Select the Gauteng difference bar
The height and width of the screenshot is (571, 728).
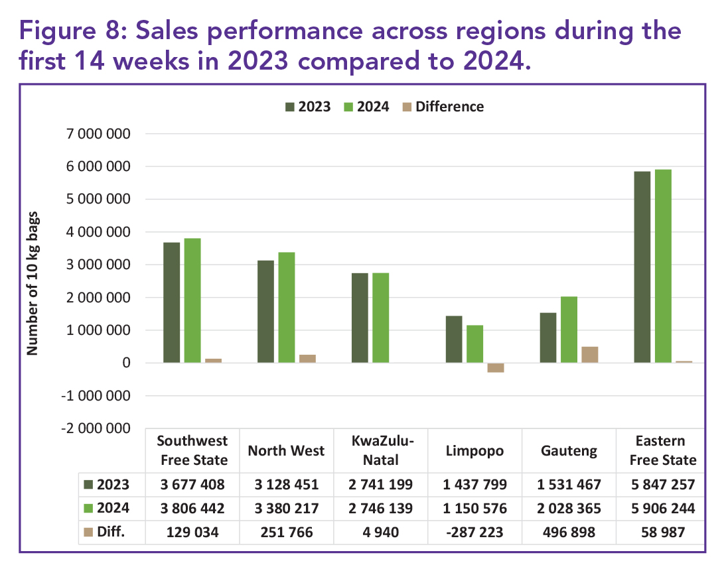click(589, 355)
